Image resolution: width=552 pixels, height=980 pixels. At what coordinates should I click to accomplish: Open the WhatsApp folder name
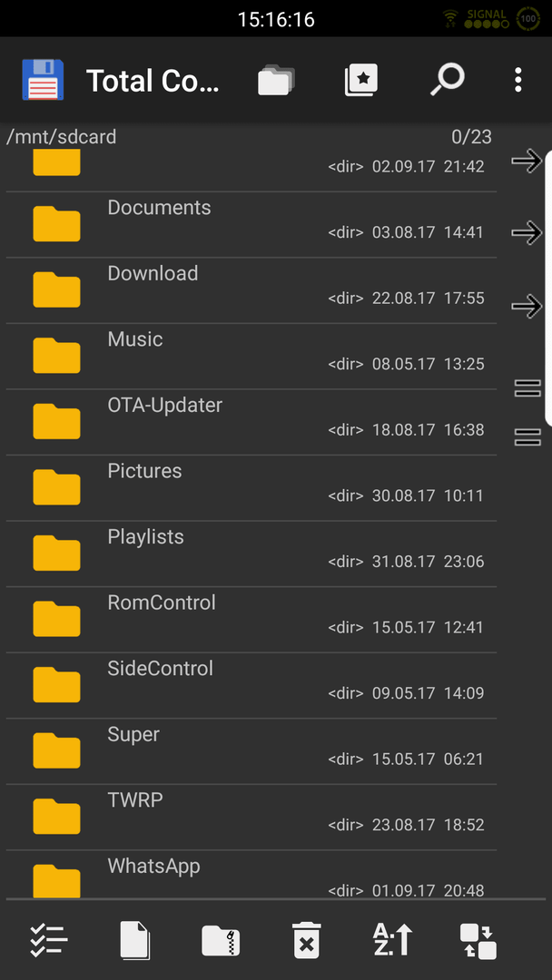click(153, 867)
